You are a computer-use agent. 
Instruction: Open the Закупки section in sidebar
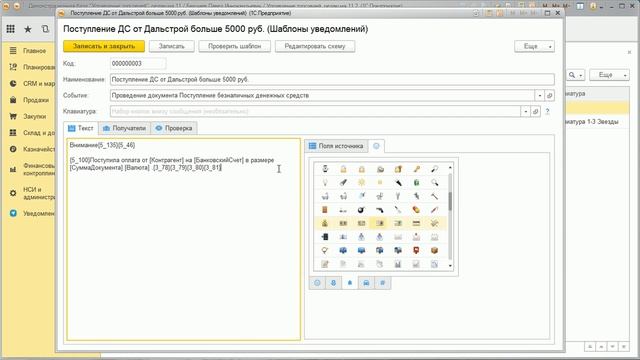click(x=34, y=116)
